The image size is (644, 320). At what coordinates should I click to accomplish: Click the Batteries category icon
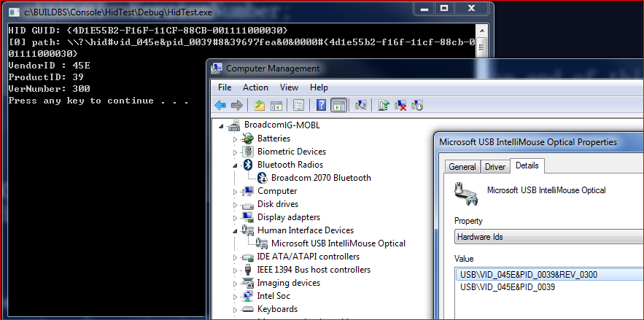tap(248, 138)
